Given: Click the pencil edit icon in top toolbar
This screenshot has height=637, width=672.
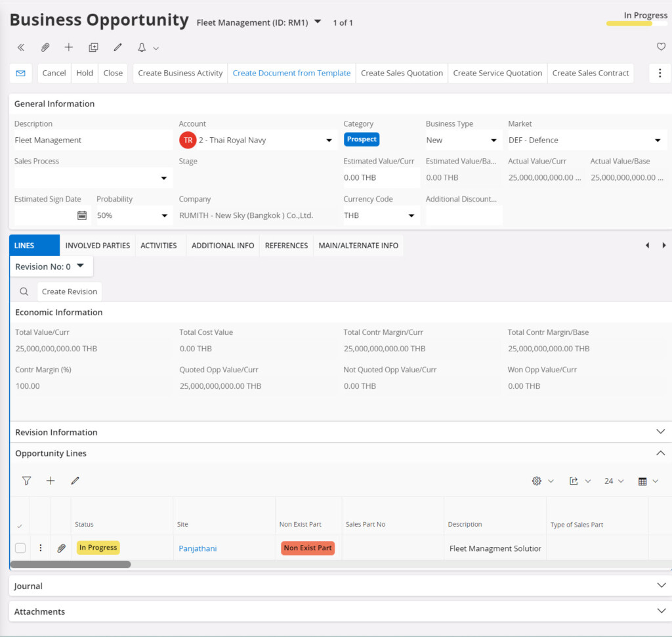Looking at the screenshot, I should (117, 47).
